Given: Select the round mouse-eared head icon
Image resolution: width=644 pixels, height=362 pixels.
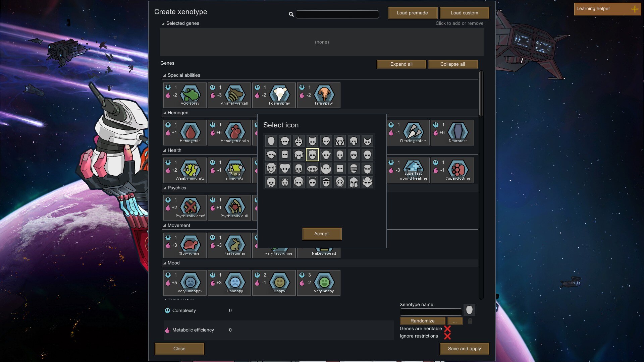Looking at the screenshot, I should pyautogui.click(x=285, y=168).
